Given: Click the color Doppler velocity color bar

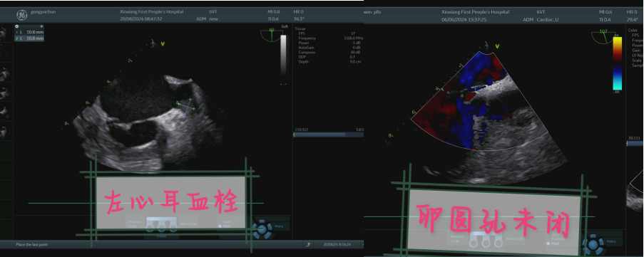Looking at the screenshot, I should click(x=618, y=63).
